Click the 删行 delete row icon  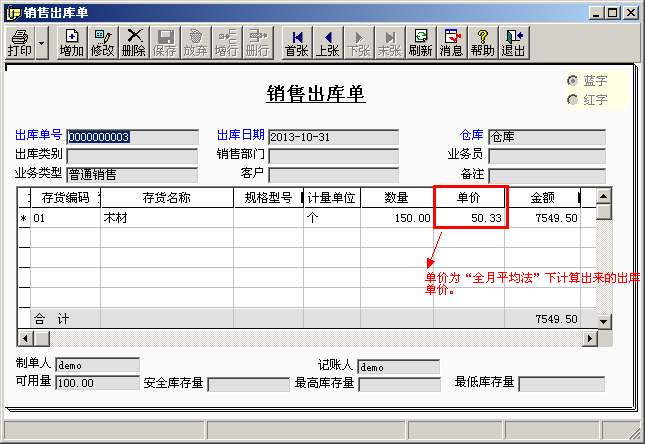point(258,43)
